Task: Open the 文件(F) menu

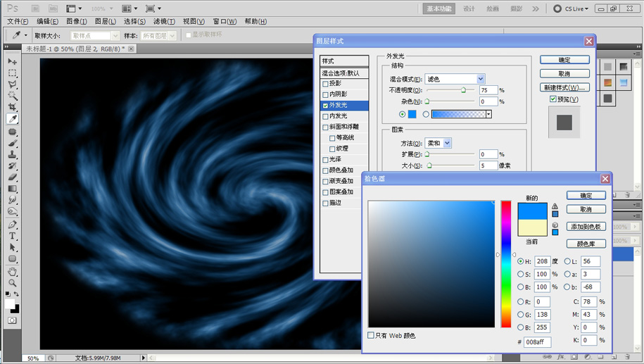Action: click(18, 21)
